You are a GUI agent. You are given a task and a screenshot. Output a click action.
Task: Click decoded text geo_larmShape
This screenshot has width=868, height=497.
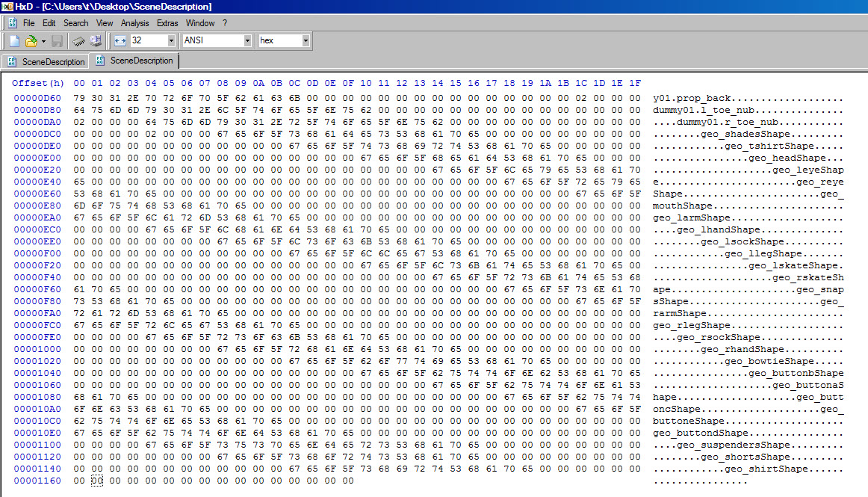(692, 217)
